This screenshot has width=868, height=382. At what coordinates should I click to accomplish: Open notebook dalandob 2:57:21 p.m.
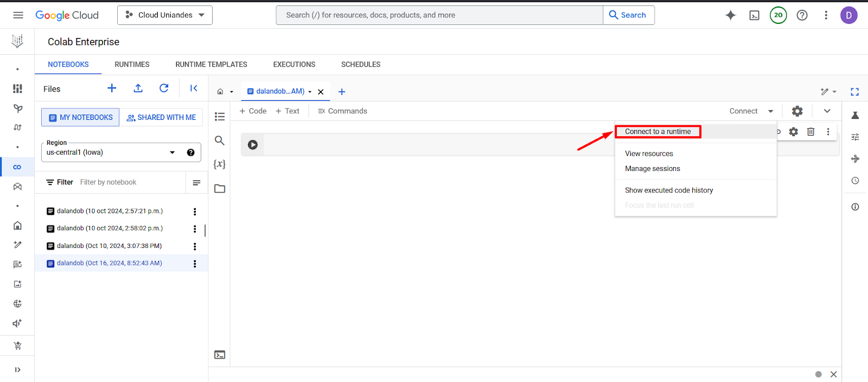[x=110, y=211]
